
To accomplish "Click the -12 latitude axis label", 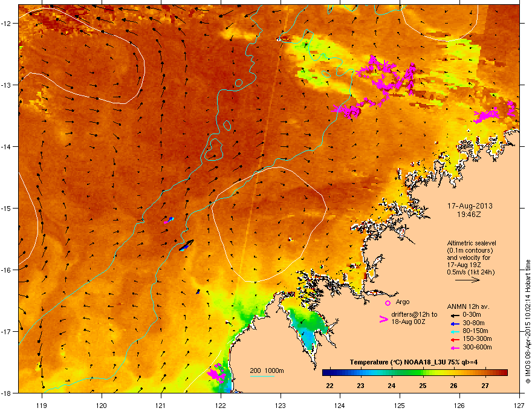I will 7,24.
